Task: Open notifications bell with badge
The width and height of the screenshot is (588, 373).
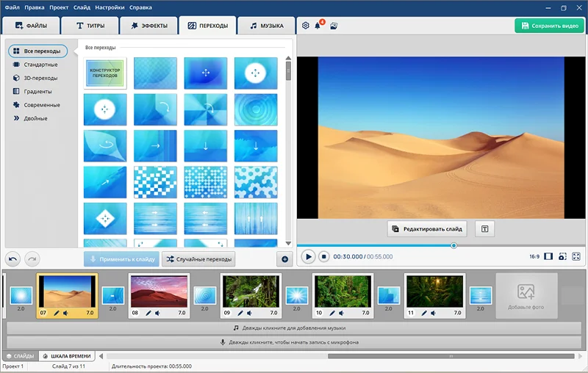Action: point(318,25)
